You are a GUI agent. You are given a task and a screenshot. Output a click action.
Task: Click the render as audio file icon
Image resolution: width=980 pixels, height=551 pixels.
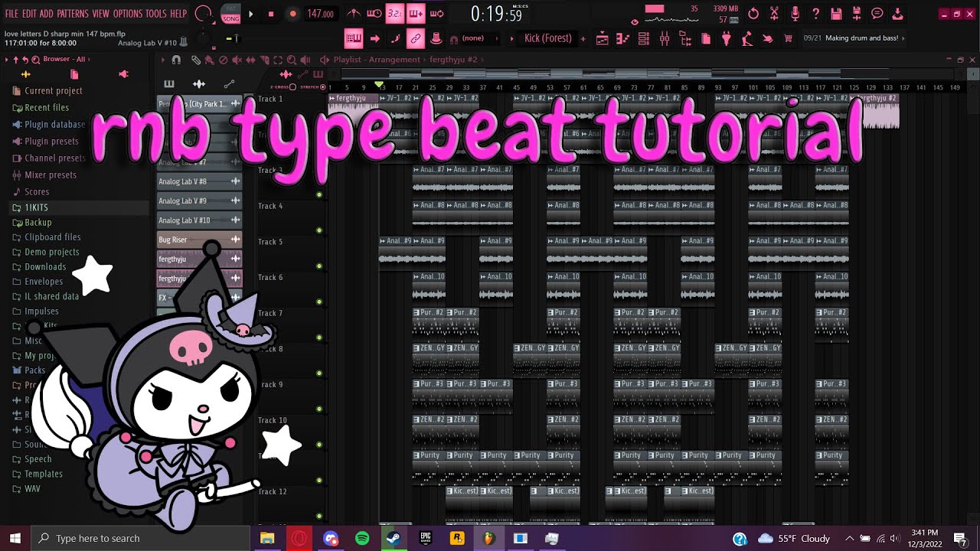click(857, 14)
